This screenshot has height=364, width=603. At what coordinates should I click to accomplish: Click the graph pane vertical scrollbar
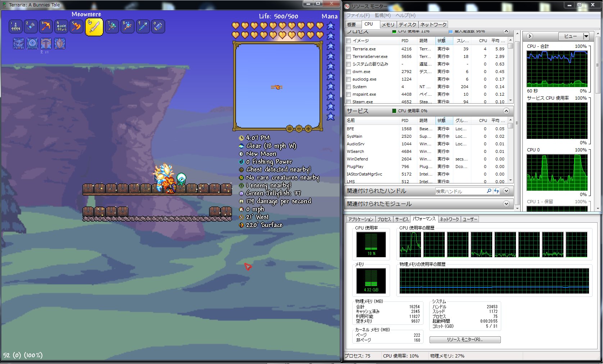click(598, 65)
